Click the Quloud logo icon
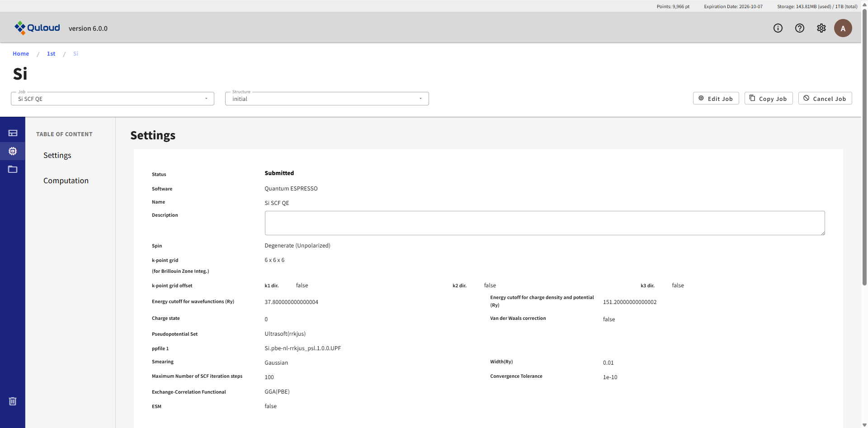Screen dimensions: 868x428 [x=20, y=28]
